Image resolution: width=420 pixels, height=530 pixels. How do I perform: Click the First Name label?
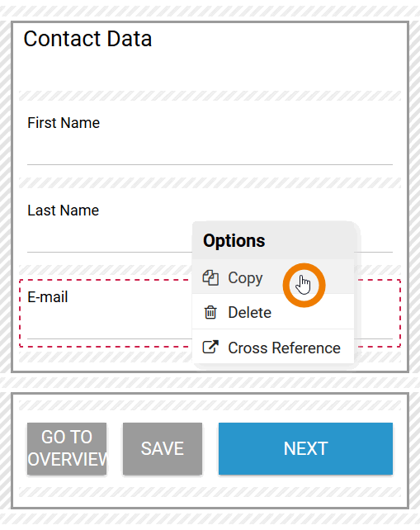pyautogui.click(x=64, y=123)
